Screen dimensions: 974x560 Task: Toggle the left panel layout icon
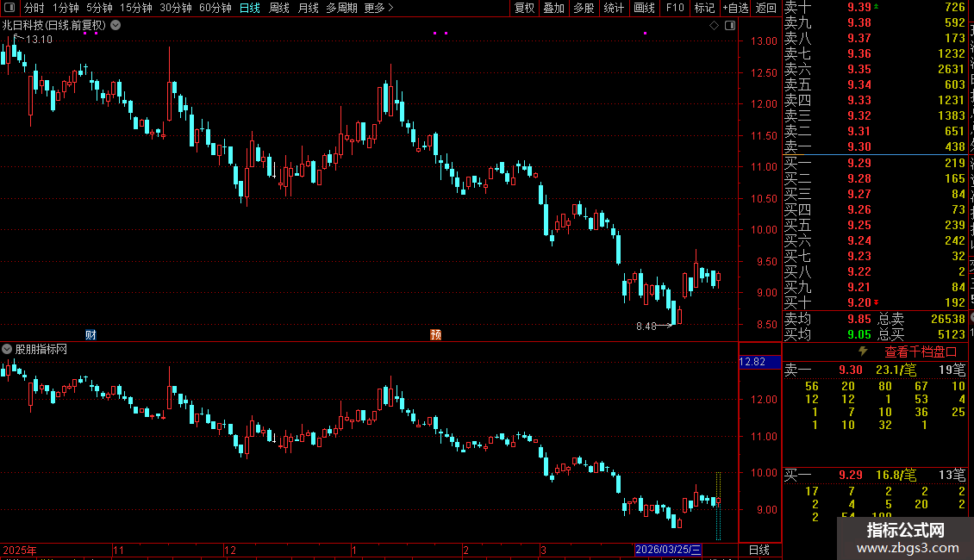[9, 8]
